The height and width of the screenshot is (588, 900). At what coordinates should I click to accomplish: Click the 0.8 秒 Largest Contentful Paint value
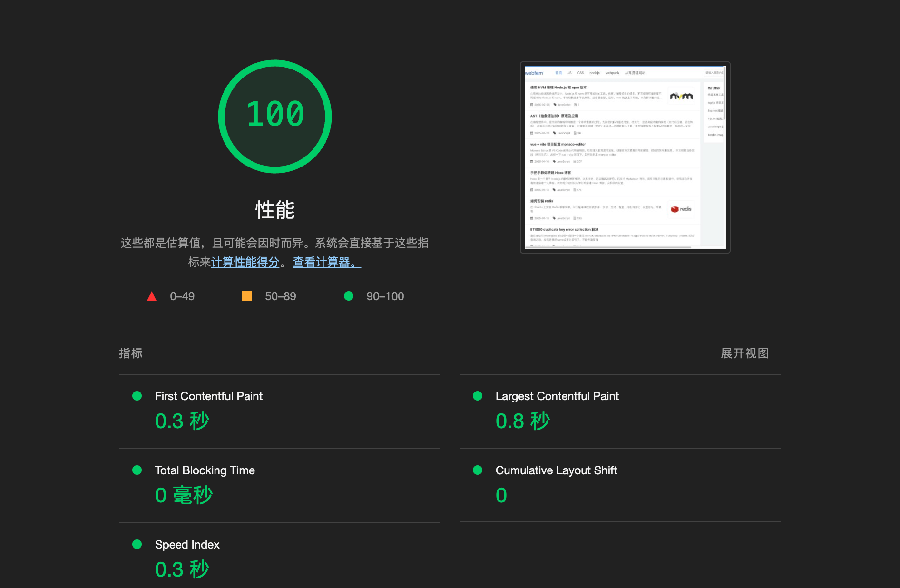pos(523,421)
